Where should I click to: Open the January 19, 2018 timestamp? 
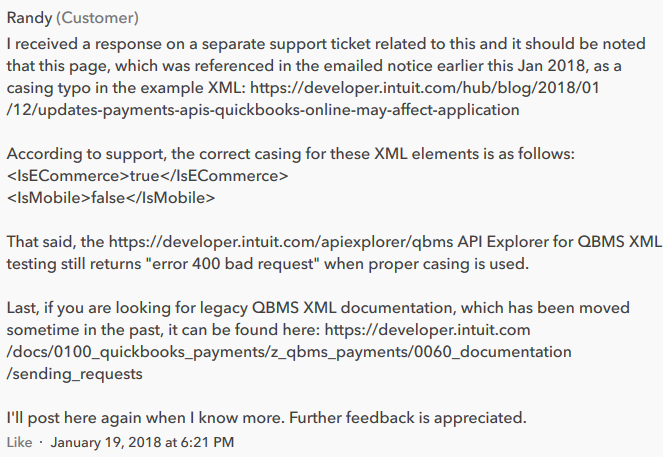coord(142,442)
